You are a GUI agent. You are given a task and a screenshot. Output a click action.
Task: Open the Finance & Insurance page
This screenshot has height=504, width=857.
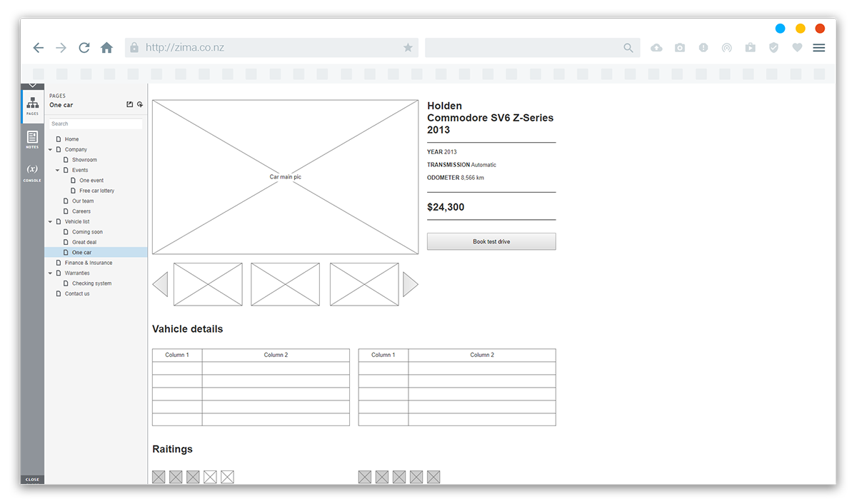coord(88,263)
